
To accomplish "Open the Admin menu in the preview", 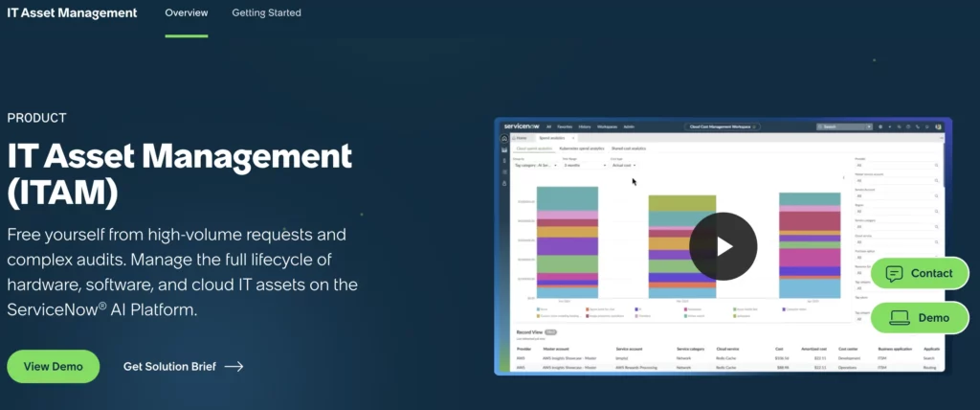I will click(x=629, y=126).
